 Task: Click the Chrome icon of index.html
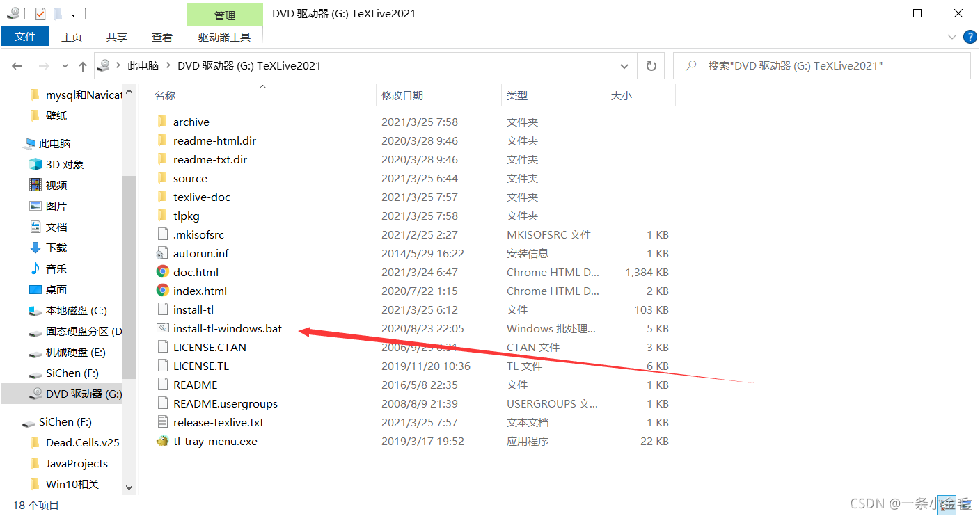coord(162,291)
